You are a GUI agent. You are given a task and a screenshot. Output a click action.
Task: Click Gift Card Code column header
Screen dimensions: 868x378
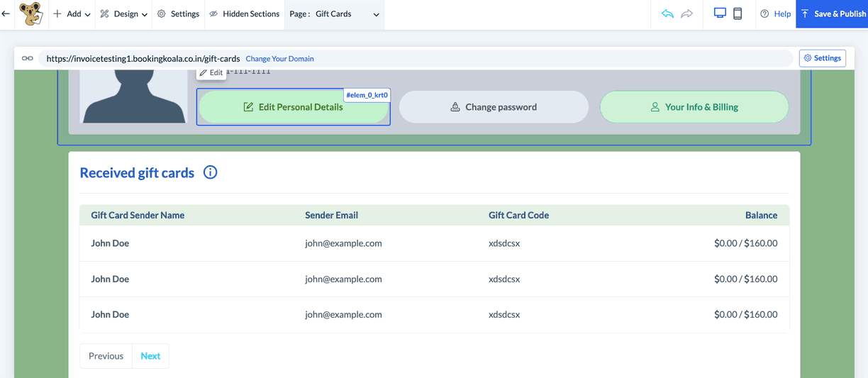(x=518, y=215)
